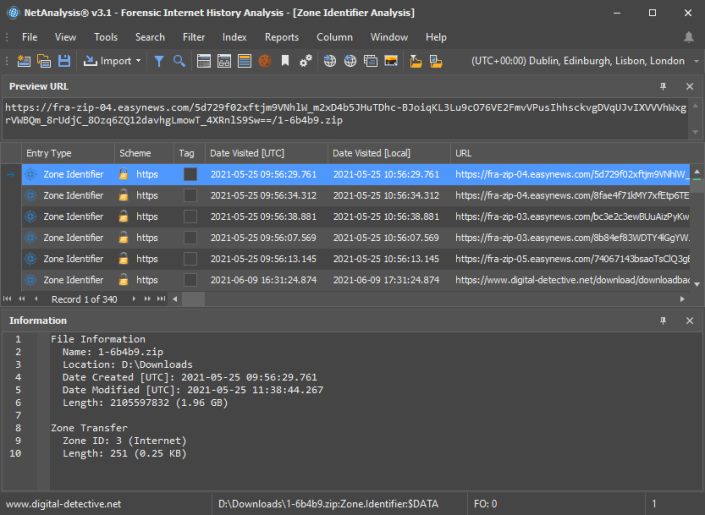
Task: Click the blue floppy disk save icon
Action: point(64,61)
